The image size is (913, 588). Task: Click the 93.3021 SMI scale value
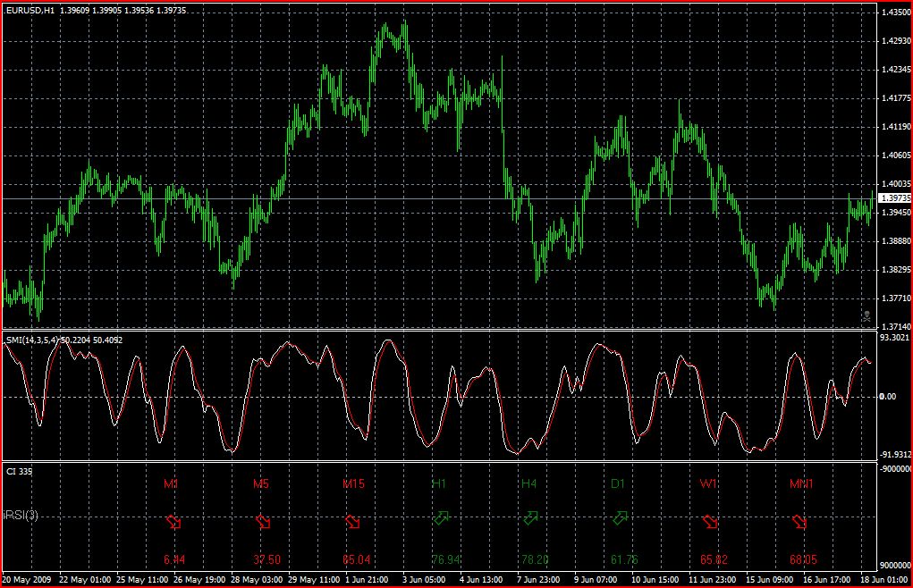(x=896, y=337)
